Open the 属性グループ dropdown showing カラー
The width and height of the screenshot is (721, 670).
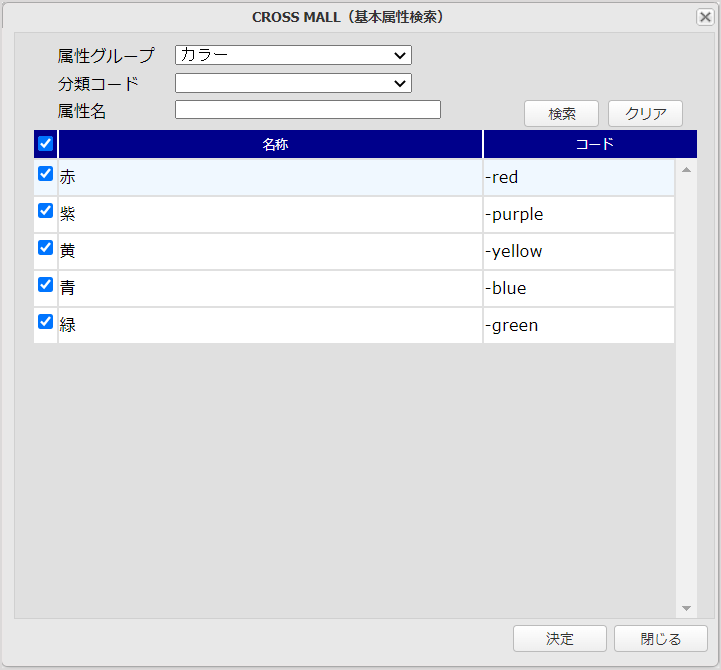(293, 55)
